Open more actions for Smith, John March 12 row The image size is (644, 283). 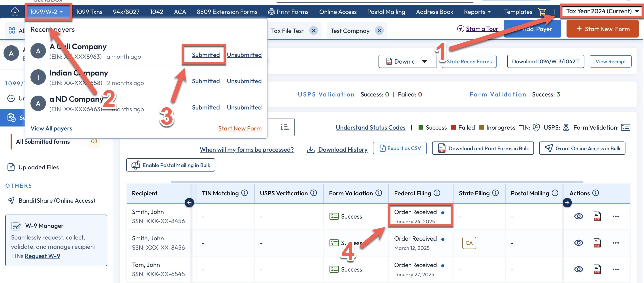(616, 243)
